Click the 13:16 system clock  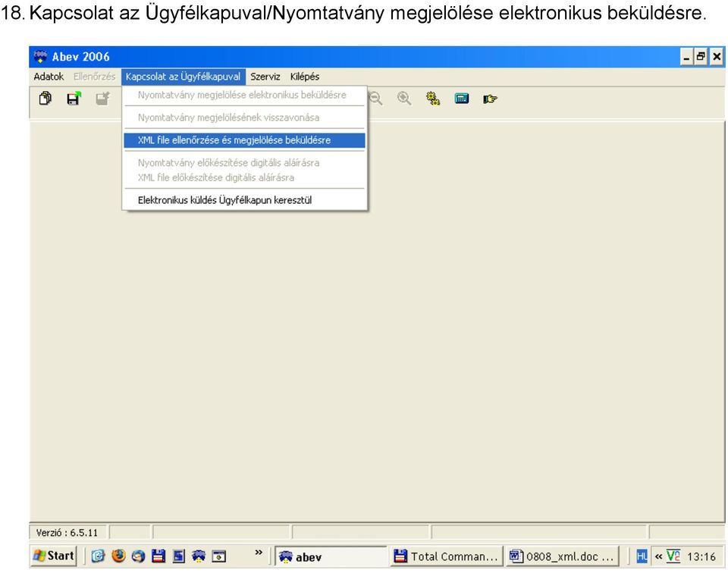click(x=701, y=556)
